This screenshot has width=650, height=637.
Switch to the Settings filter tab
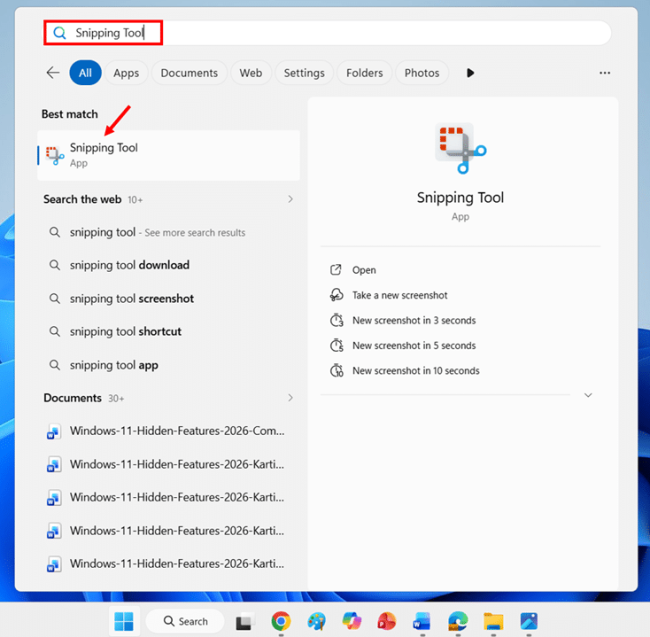[x=304, y=73]
